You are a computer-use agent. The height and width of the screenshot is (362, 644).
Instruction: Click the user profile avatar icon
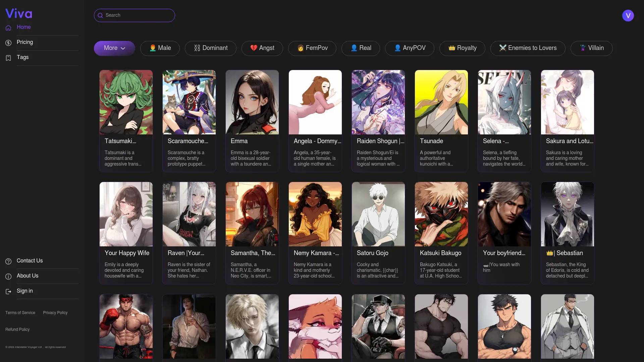click(629, 15)
